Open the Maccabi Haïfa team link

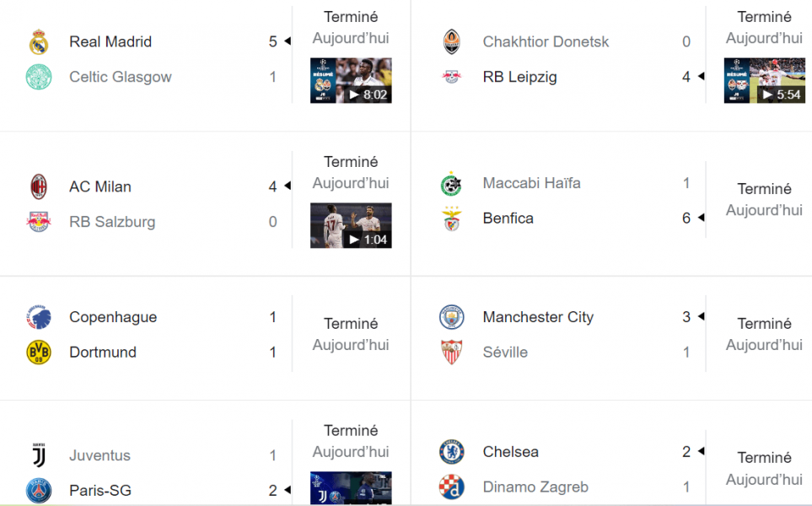click(x=531, y=183)
